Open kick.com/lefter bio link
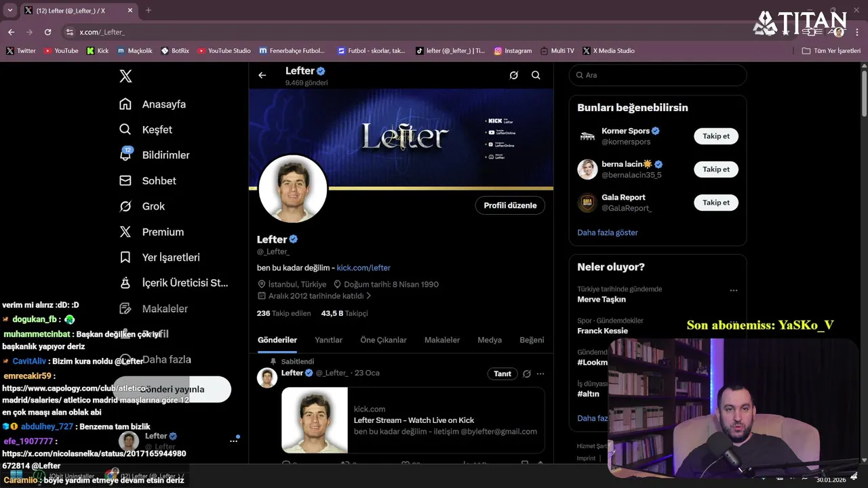Viewport: 868px width, 488px height. [363, 268]
